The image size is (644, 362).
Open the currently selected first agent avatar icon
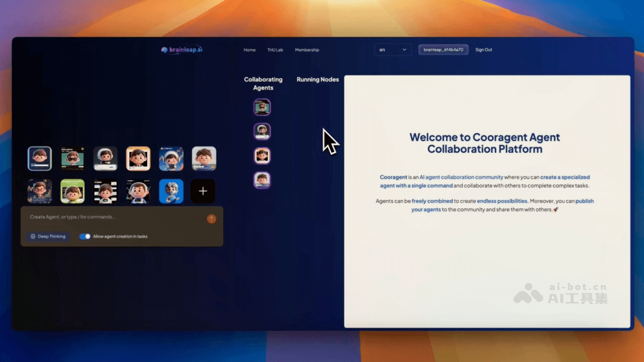click(x=40, y=158)
